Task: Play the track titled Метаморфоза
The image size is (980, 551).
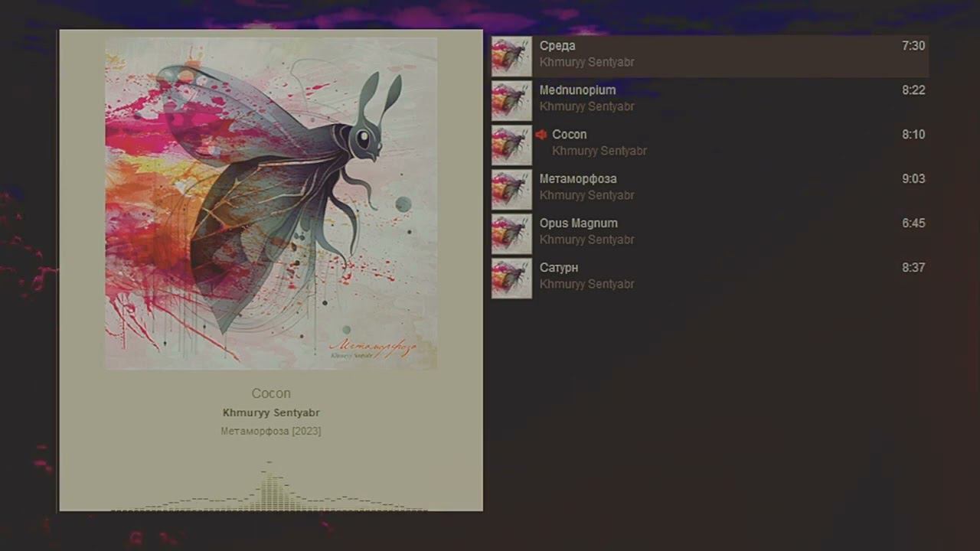Action: pyautogui.click(x=578, y=179)
